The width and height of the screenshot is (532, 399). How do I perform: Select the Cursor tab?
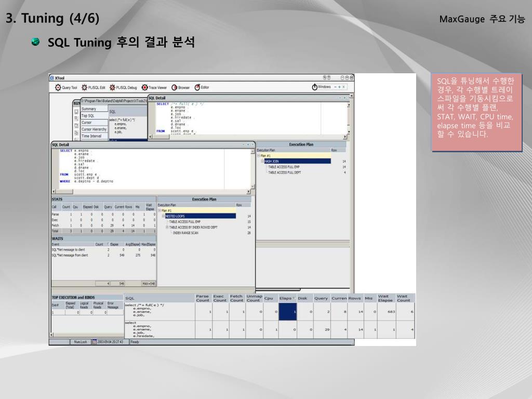coord(95,123)
